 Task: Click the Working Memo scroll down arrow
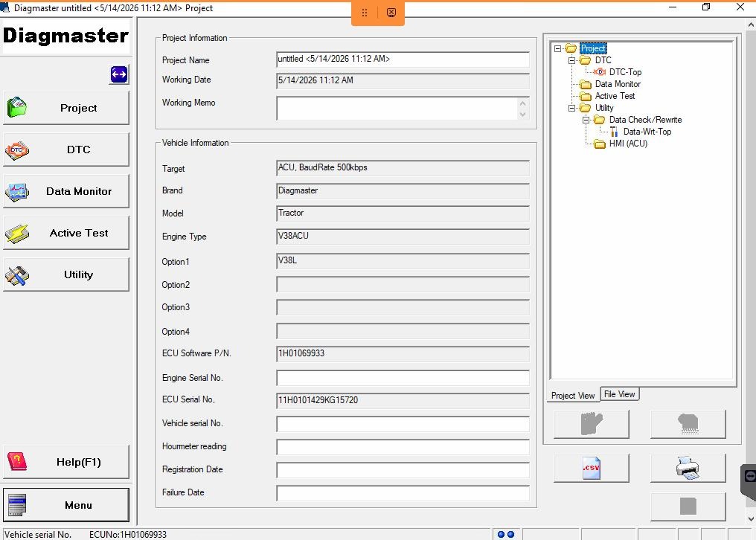point(522,115)
